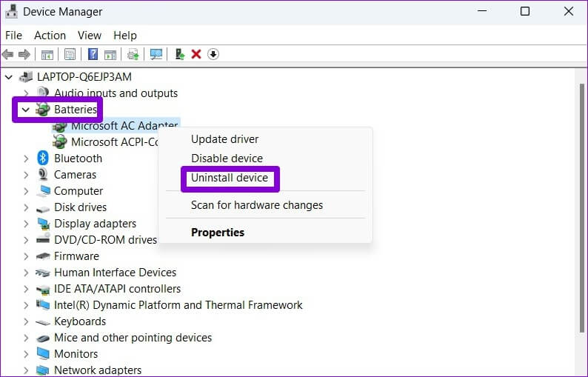Screen dimensions: 588x377
Task: Select the Computer category label
Action: 78,191
